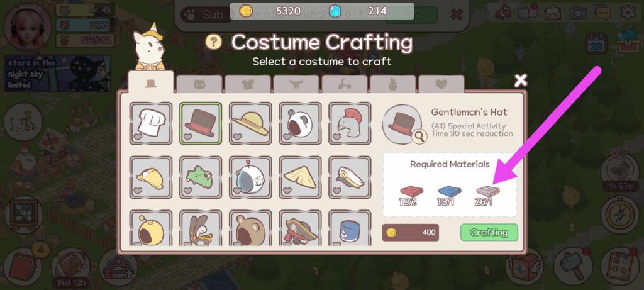
Task: Open help question mark icon
Action: pos(214,42)
